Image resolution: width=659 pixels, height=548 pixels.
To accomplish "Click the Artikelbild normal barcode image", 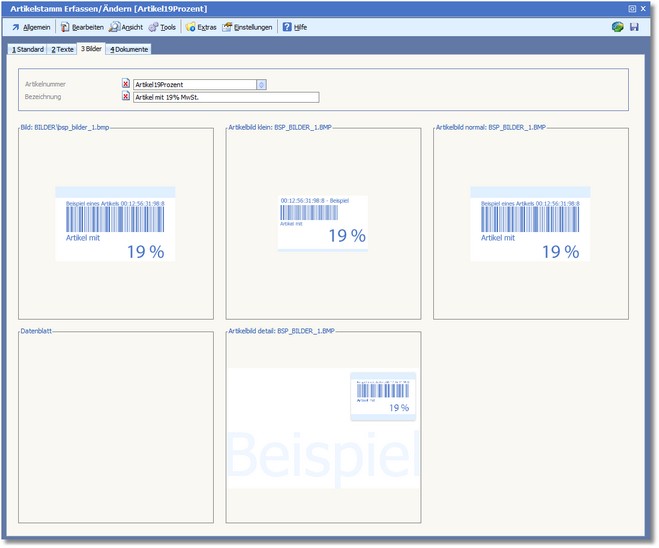I will tap(530, 224).
